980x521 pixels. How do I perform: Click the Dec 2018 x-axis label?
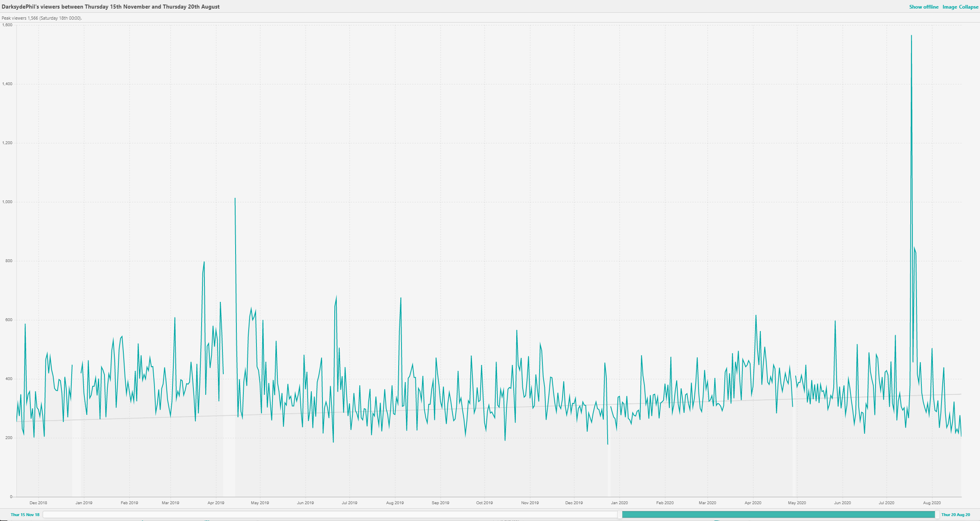pyautogui.click(x=38, y=503)
